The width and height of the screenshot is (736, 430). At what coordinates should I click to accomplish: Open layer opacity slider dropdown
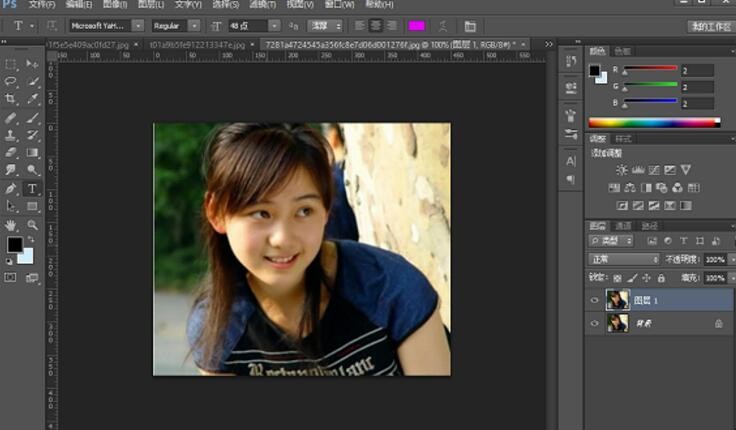coord(732,259)
